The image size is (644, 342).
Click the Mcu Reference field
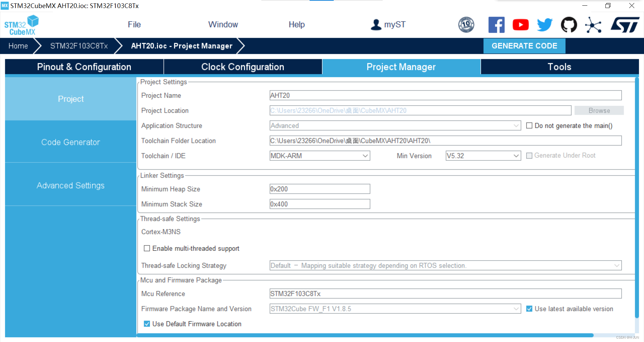pos(445,294)
